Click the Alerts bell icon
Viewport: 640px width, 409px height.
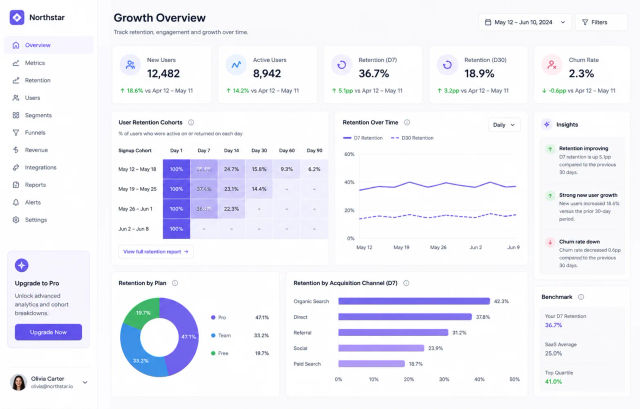[x=16, y=202]
